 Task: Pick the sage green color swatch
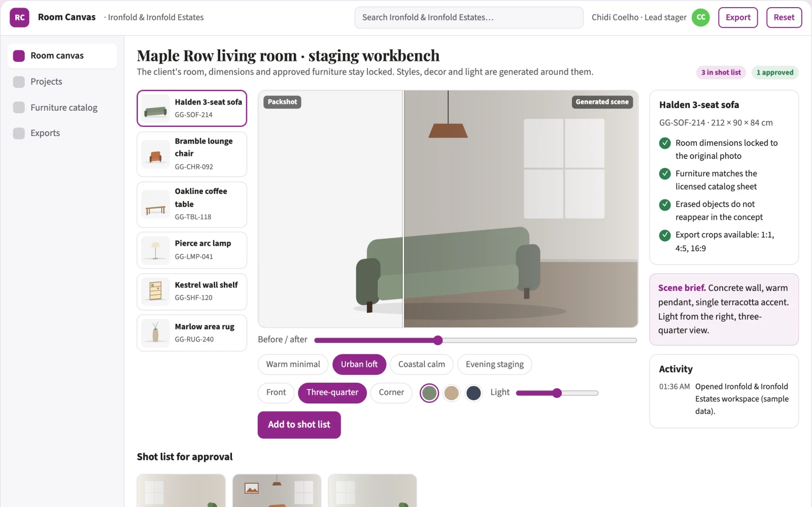click(429, 393)
